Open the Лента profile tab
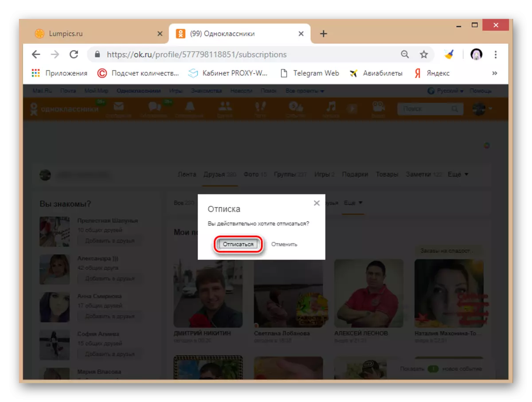 point(187,175)
